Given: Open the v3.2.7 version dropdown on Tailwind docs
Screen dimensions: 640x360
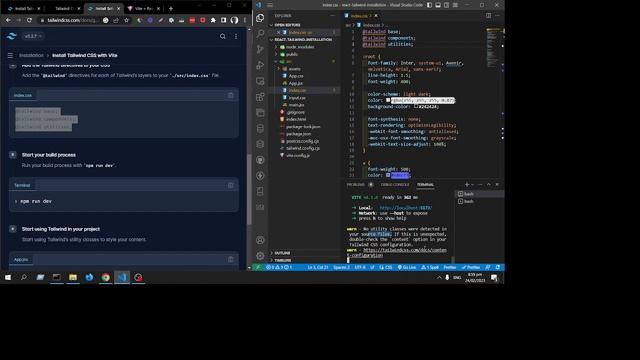Looking at the screenshot, I should (33, 36).
